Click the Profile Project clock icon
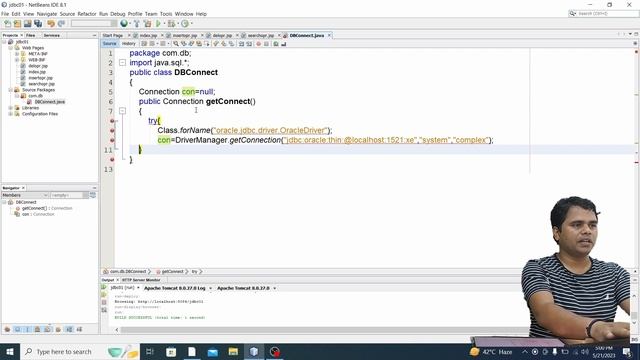640x360 pixels. [x=185, y=24]
